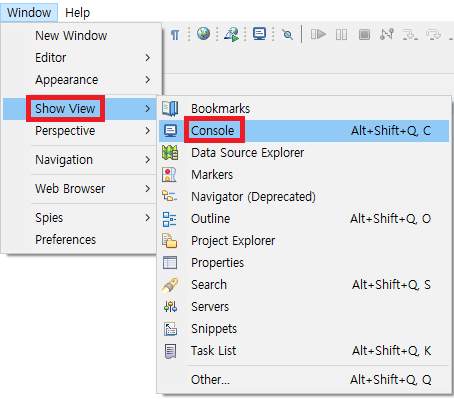
Task: Click the Navigator tree icon
Action: [x=169, y=196]
